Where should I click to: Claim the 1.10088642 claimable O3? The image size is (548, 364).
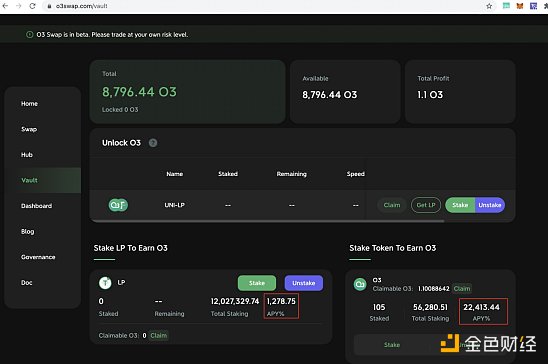point(462,289)
